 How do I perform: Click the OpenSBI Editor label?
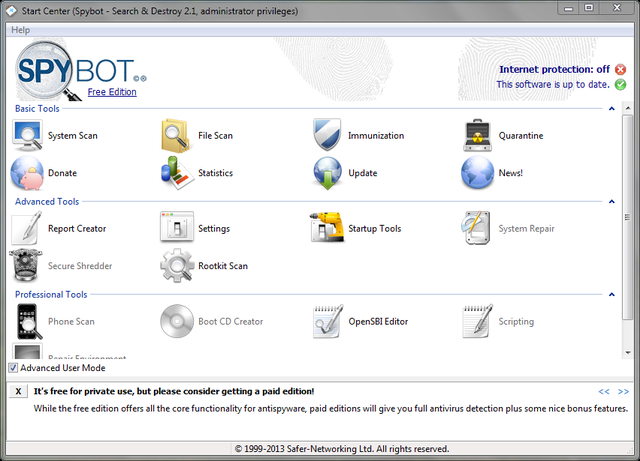(x=378, y=321)
